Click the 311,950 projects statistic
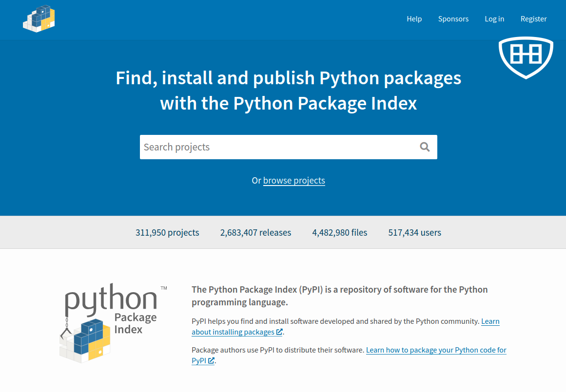Screen dimensions: 566x392 (x=167, y=233)
